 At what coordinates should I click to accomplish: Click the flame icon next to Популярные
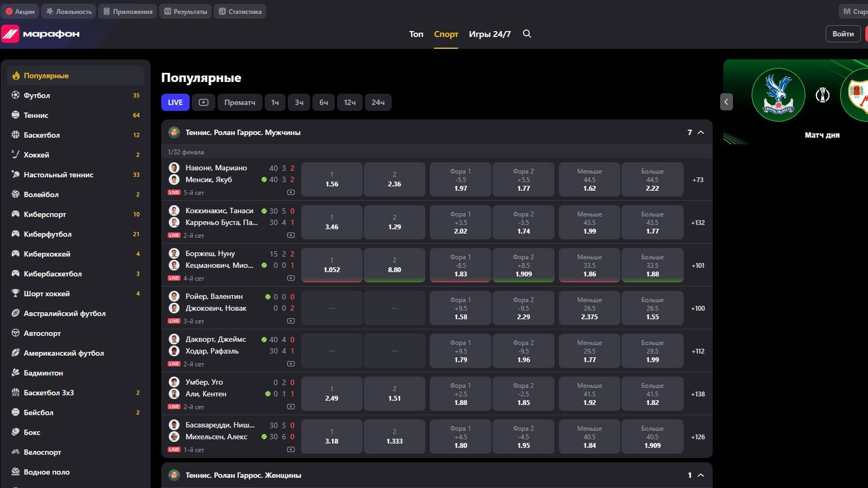click(x=16, y=76)
